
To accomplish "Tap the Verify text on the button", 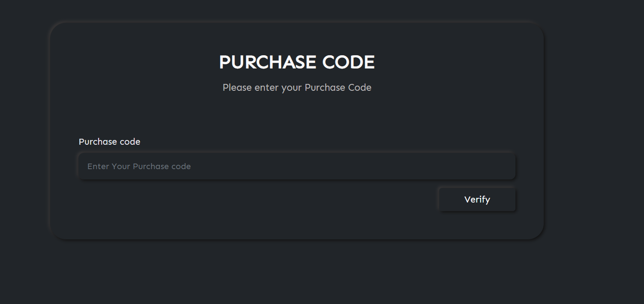I will 477,200.
